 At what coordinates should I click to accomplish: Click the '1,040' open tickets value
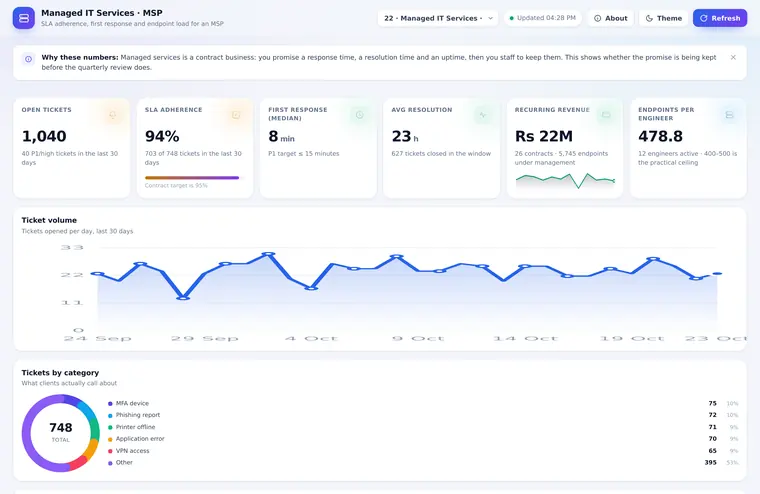(44, 136)
